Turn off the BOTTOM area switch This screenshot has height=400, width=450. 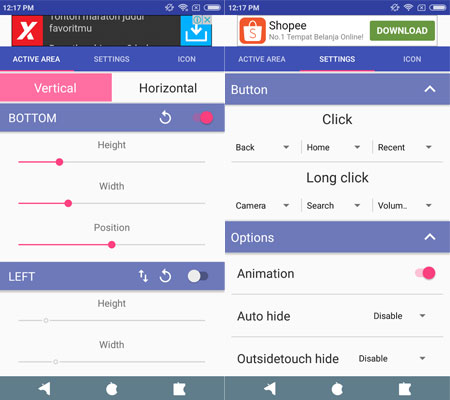pos(203,117)
